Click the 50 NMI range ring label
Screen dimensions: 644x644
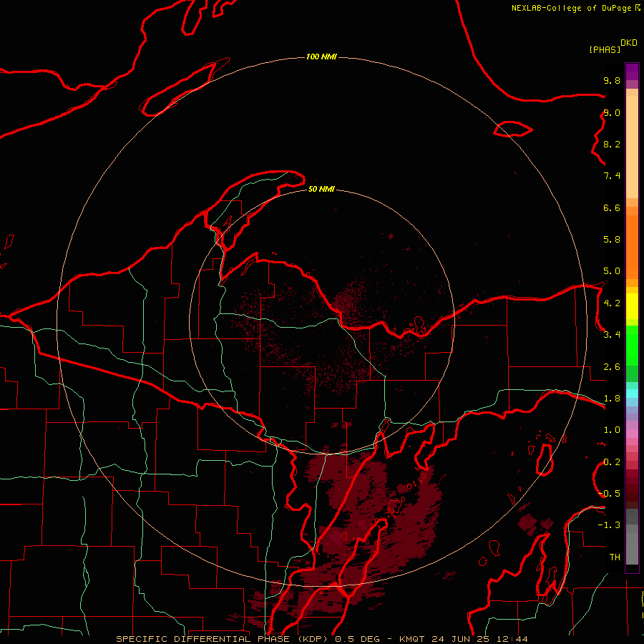321,189
